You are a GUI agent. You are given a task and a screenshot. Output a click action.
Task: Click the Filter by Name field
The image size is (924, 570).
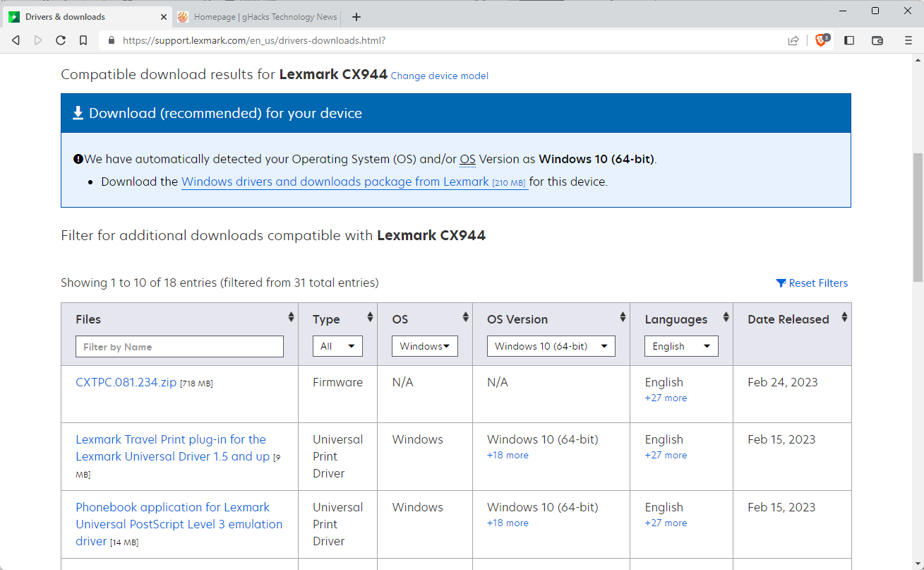pos(179,347)
